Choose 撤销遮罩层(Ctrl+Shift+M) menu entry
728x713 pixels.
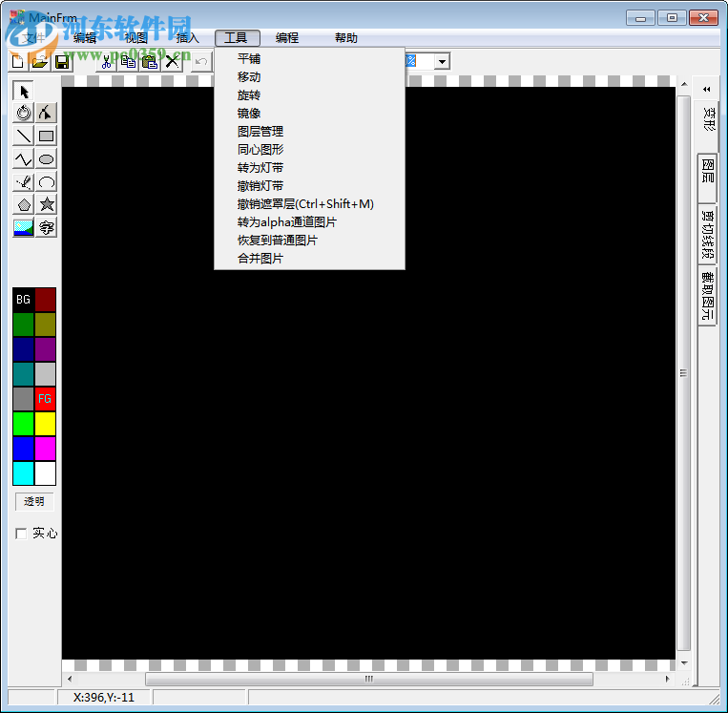(309, 203)
